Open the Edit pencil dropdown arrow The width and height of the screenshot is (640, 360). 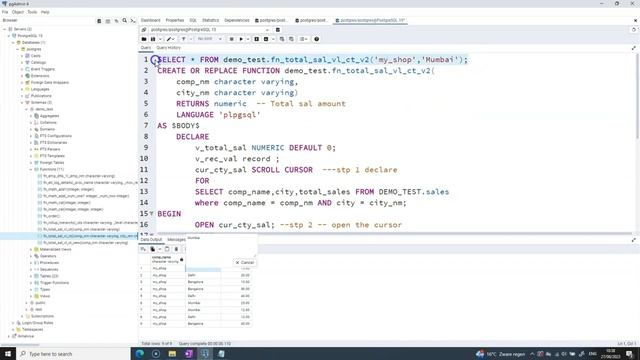[174, 39]
